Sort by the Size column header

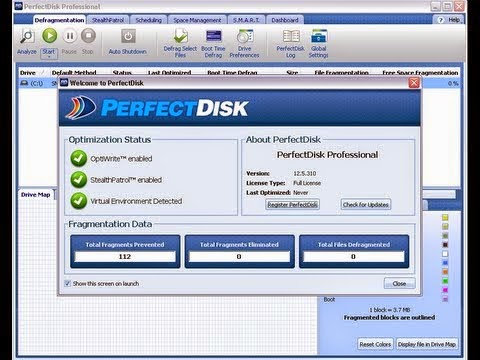[292, 73]
